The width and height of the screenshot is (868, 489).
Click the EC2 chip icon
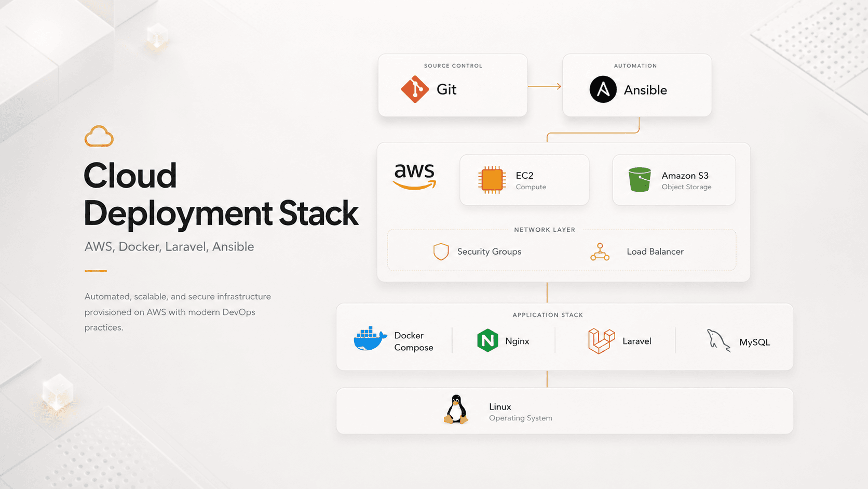click(492, 180)
